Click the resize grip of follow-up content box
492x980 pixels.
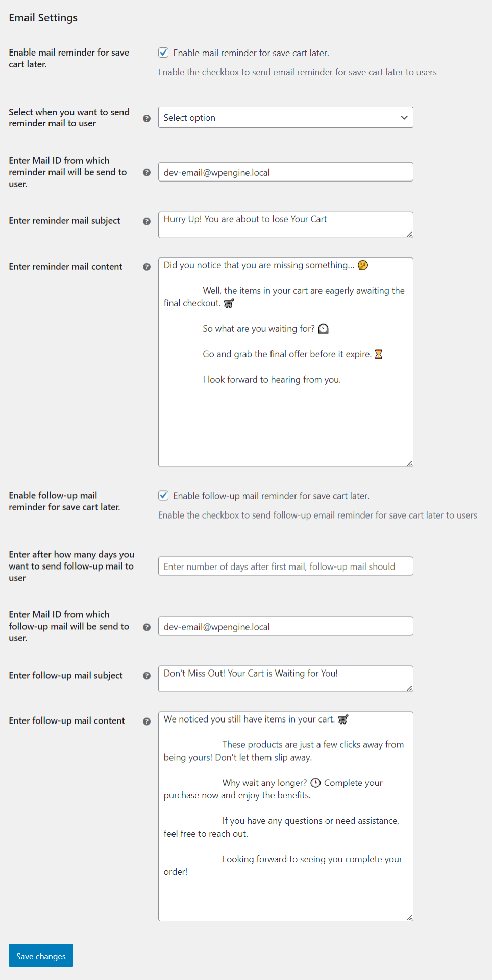409,917
